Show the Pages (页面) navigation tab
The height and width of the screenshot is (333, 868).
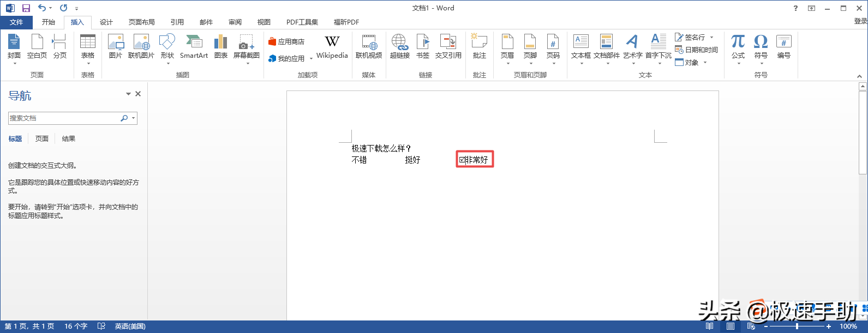click(42, 139)
